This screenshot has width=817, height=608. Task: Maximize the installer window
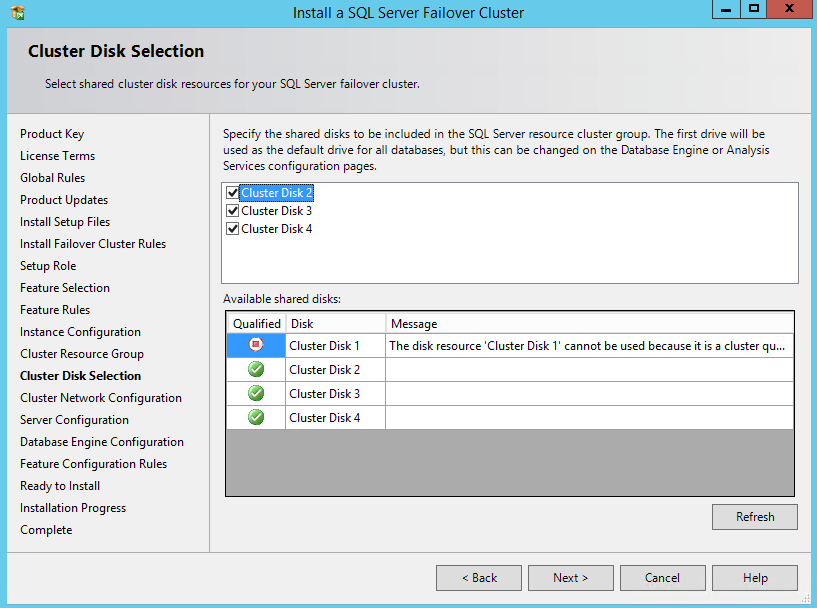[753, 9]
